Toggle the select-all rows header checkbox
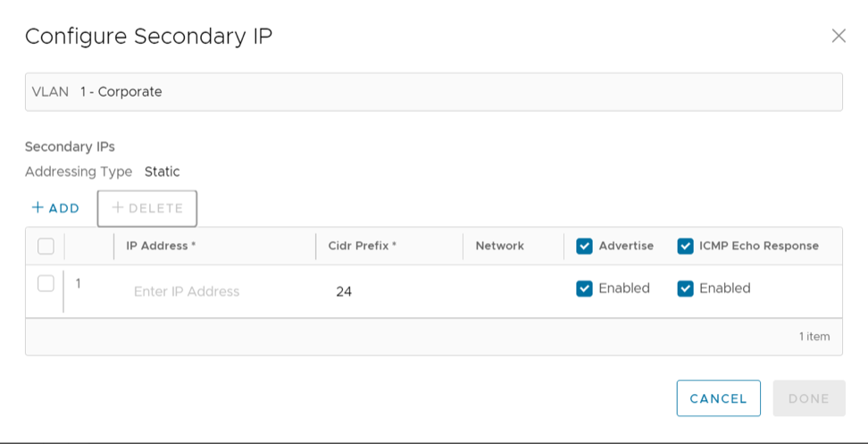Viewport: 868px width, 444px height. (x=46, y=246)
